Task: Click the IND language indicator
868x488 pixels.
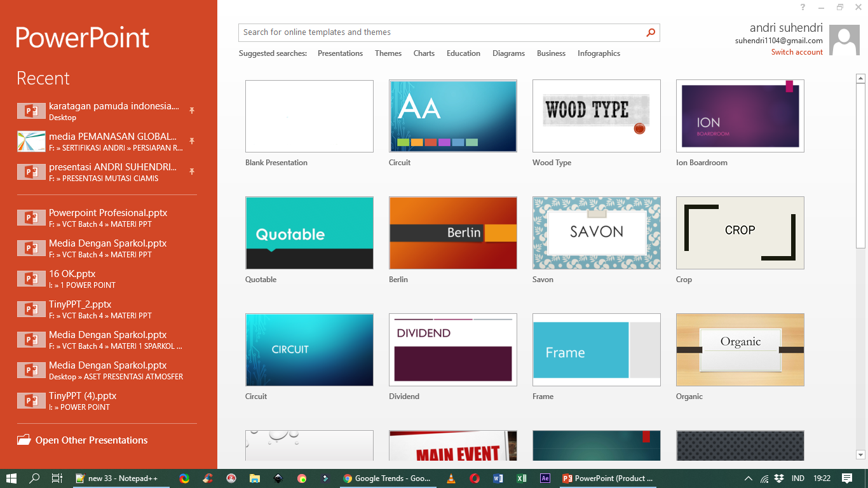Action: 798,478
